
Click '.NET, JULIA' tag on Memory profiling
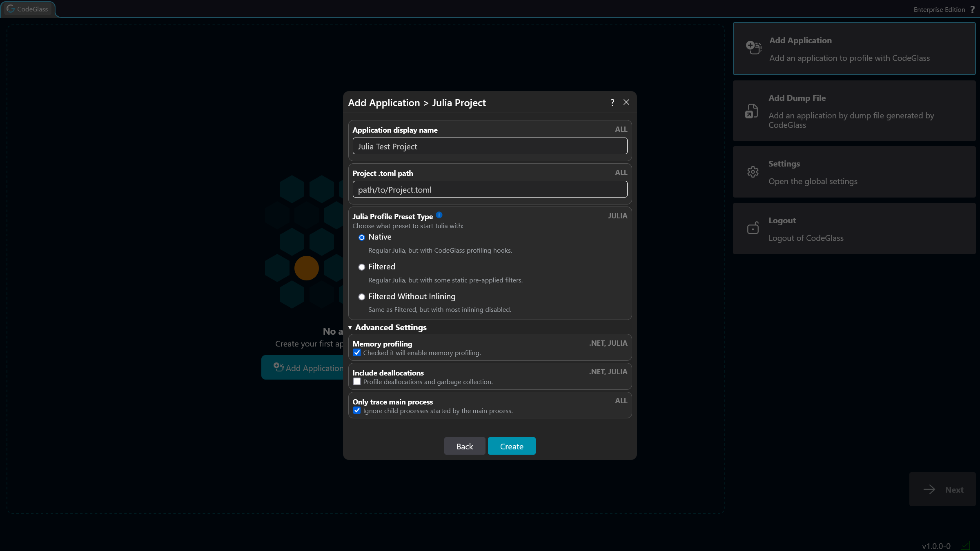pyautogui.click(x=608, y=343)
